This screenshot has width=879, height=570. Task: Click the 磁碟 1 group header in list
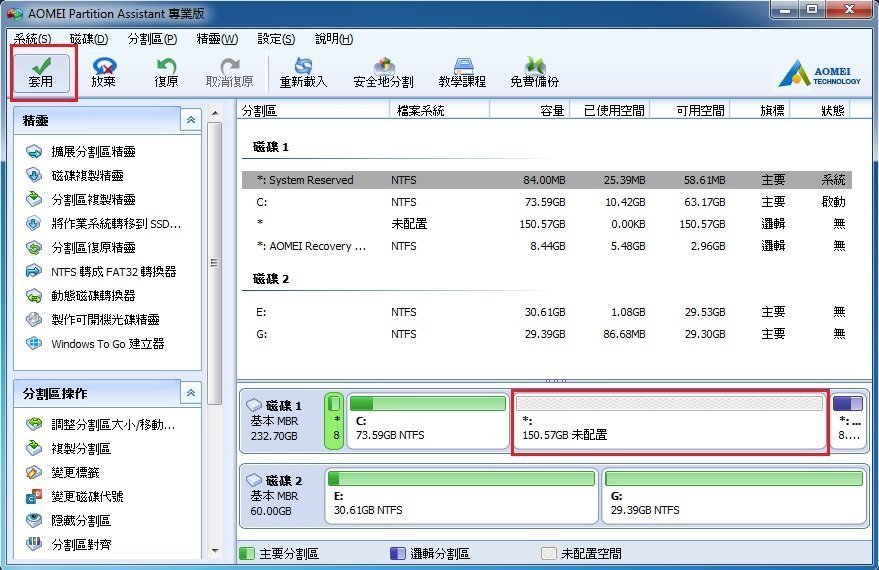tap(271, 147)
